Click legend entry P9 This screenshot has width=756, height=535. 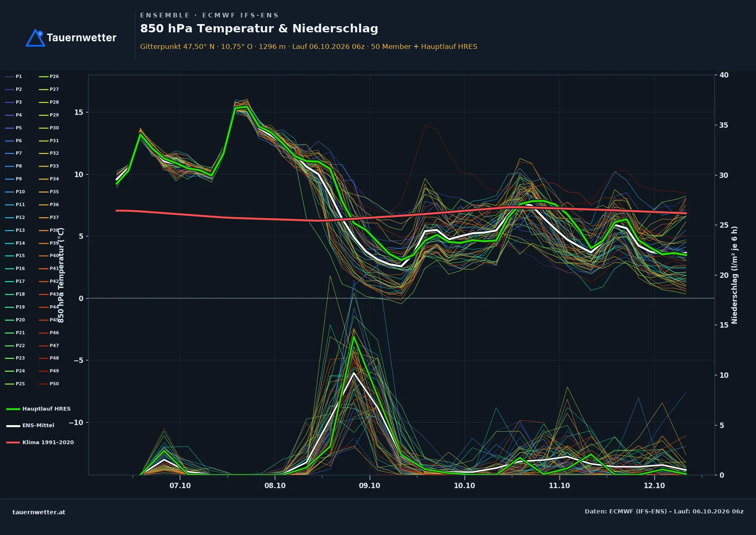point(13,179)
